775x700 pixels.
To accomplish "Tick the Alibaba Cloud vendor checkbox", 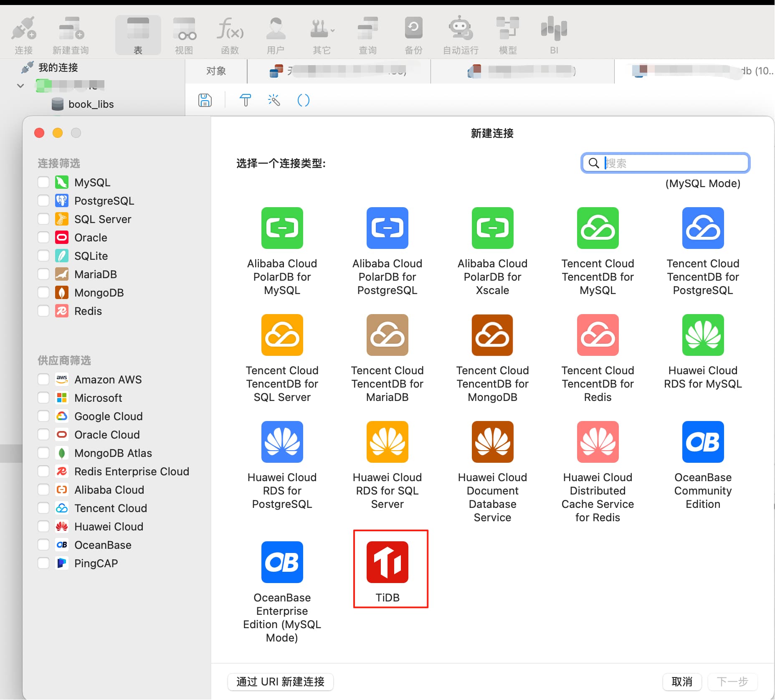I will [x=43, y=489].
